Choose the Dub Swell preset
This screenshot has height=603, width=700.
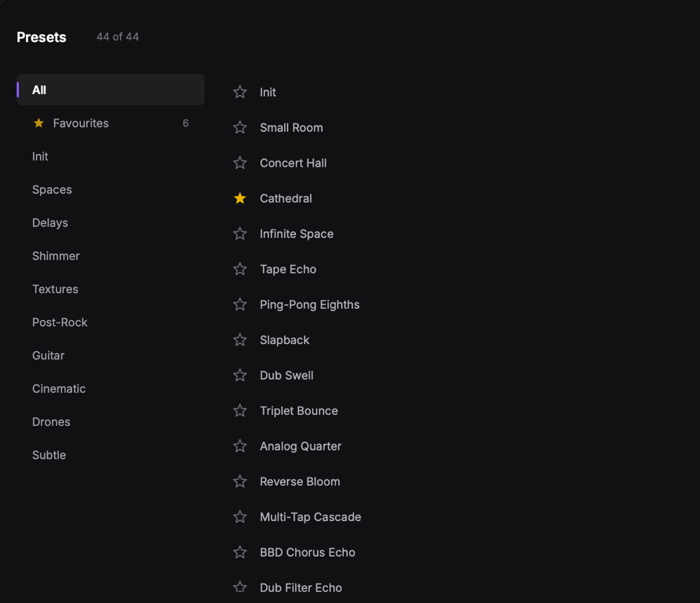tap(286, 375)
